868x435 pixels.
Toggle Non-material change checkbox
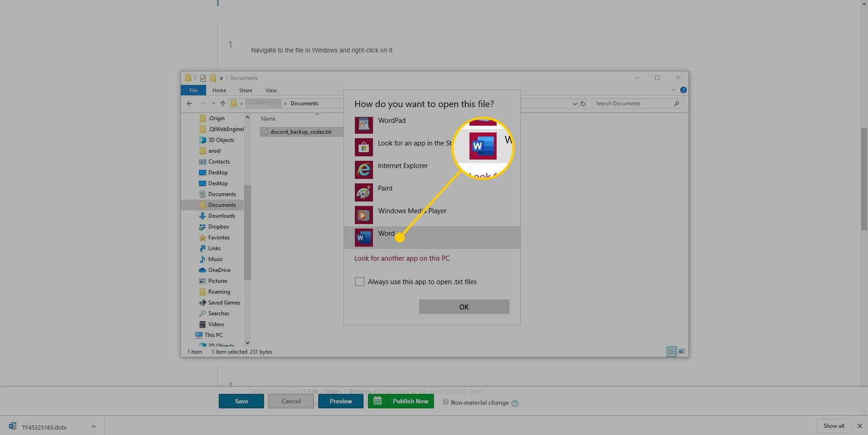coord(446,402)
